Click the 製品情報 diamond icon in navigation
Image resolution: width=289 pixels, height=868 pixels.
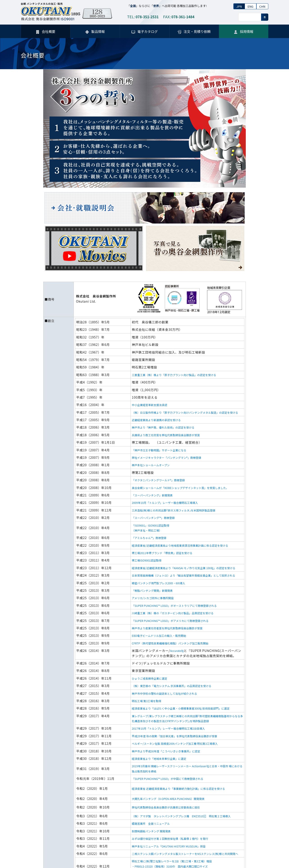coord(87,32)
